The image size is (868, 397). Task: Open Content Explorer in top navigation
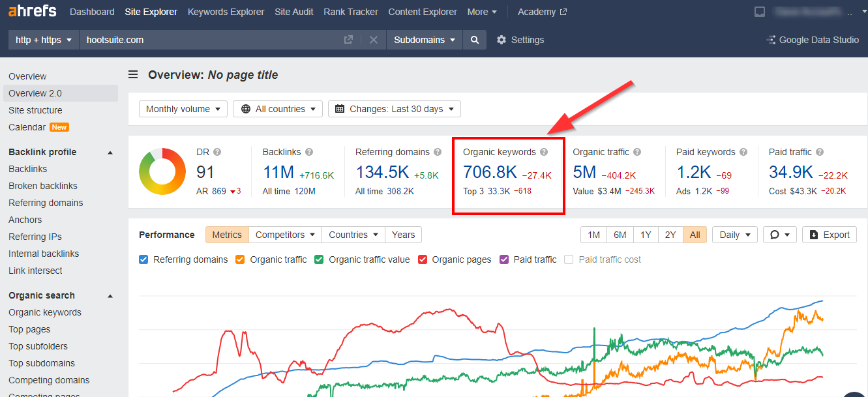(x=423, y=12)
